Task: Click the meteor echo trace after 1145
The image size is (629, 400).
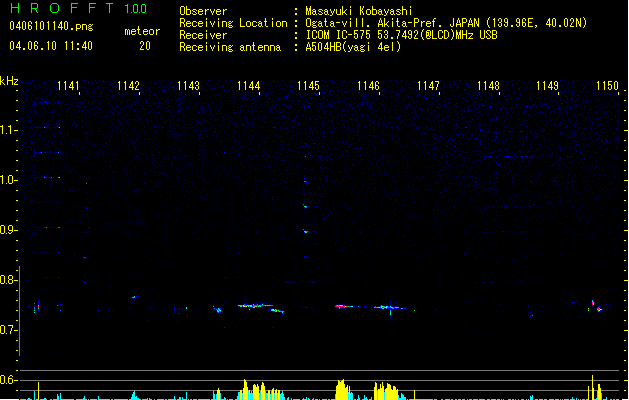Action: coord(344,307)
